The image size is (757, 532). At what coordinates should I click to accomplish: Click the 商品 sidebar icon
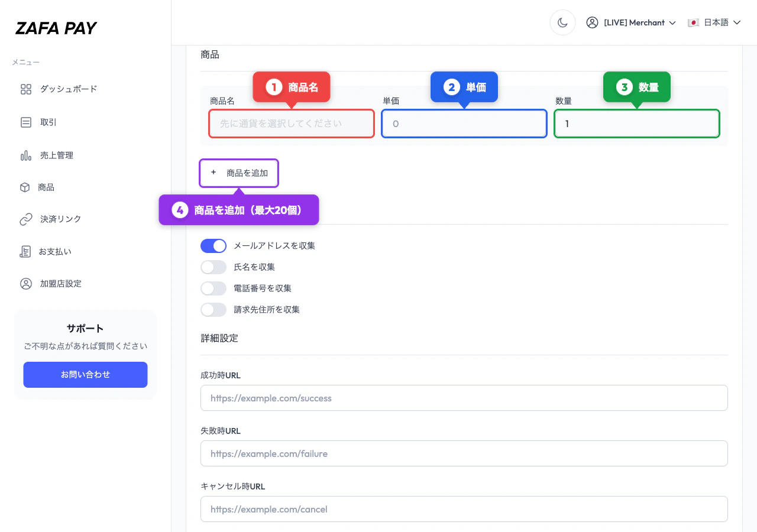pos(26,187)
